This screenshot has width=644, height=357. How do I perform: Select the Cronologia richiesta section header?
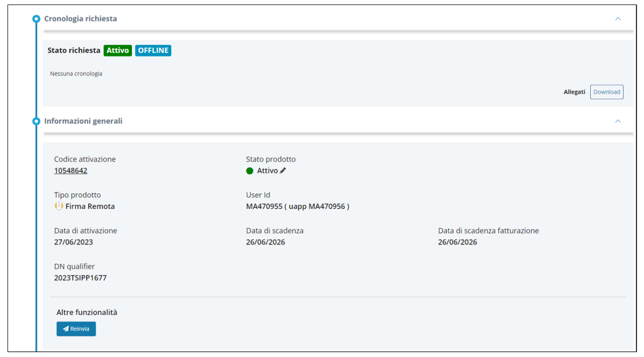coord(80,19)
